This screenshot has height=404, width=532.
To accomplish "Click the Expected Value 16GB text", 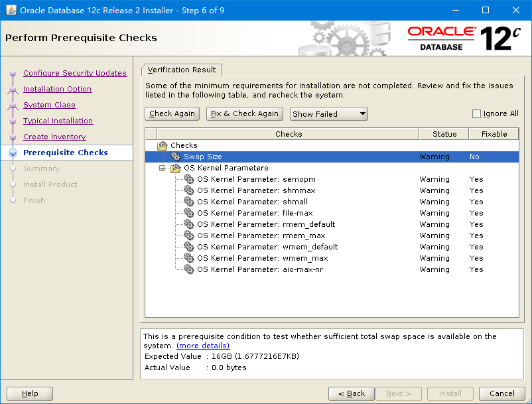I will point(255,356).
